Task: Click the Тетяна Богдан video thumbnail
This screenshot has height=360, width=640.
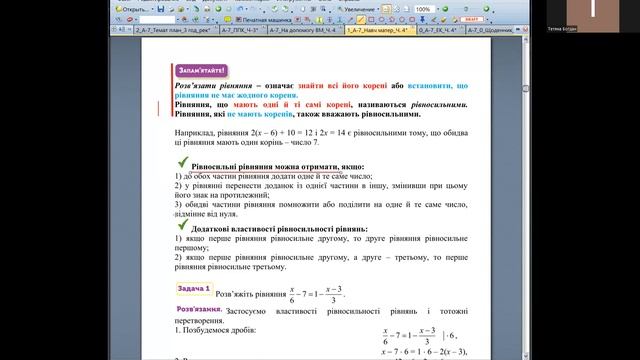Action: click(593, 16)
